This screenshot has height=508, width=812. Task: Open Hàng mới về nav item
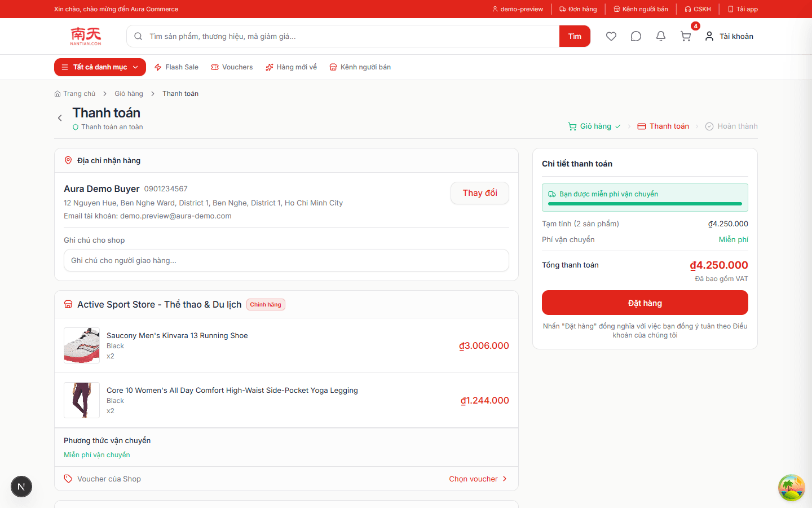click(291, 67)
